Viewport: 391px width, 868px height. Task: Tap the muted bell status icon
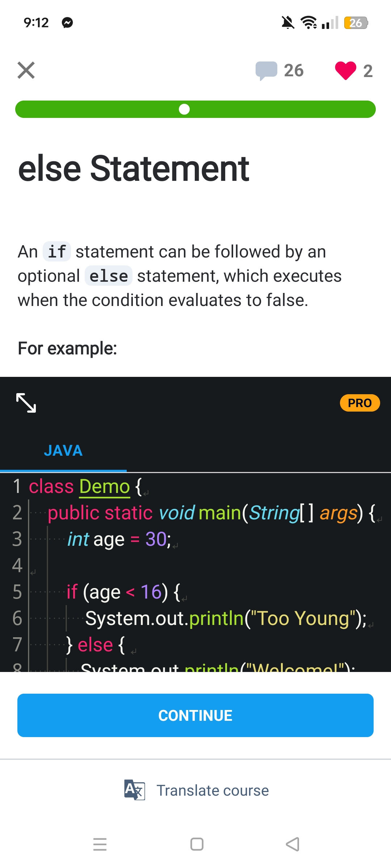[288, 23]
